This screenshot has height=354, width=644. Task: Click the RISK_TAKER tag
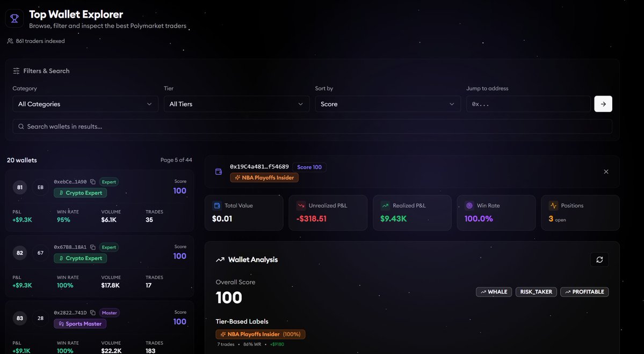click(537, 292)
